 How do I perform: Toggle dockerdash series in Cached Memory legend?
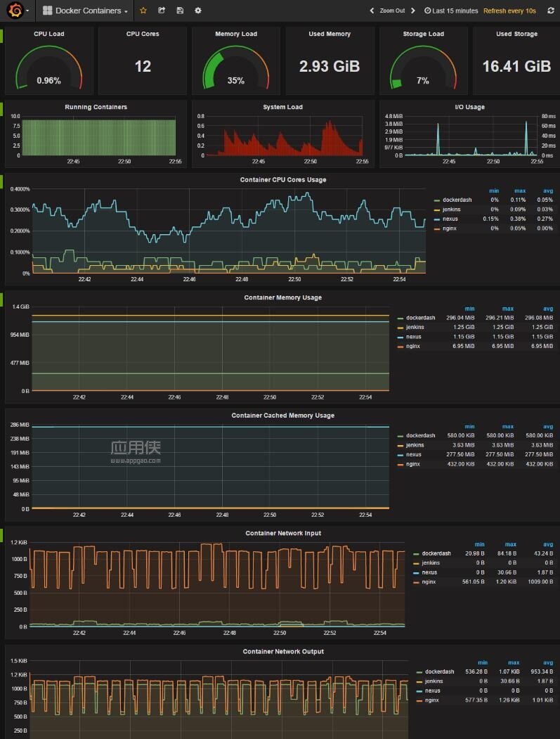[421, 435]
